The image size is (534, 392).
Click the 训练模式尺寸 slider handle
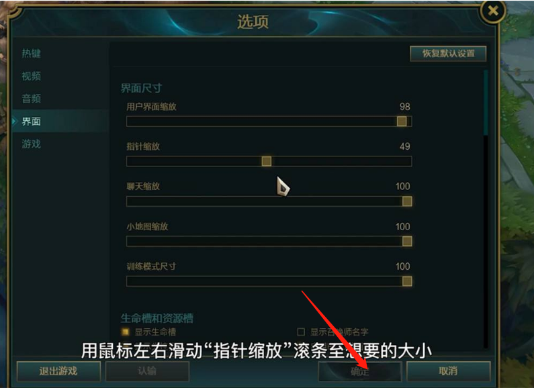[x=407, y=281]
